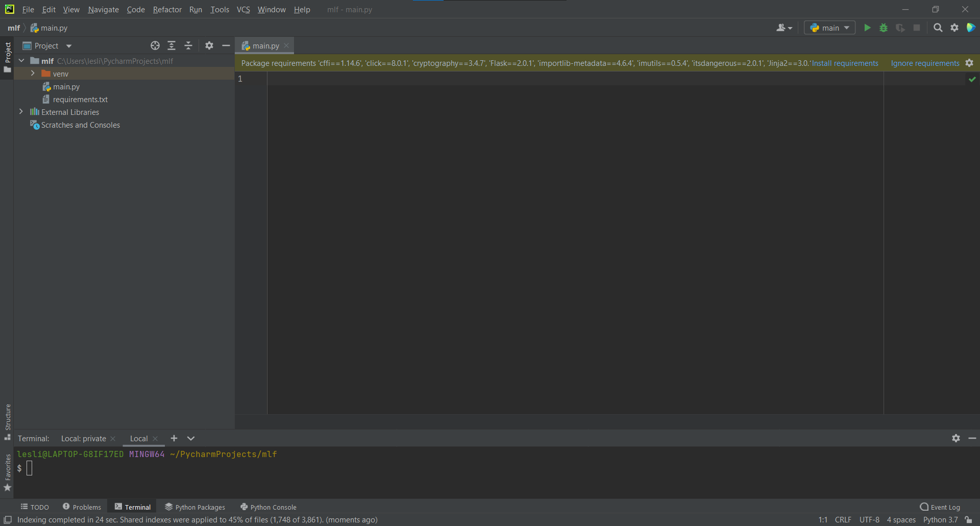
Task: Click Expand All icon in the Project panel
Action: [171, 45]
